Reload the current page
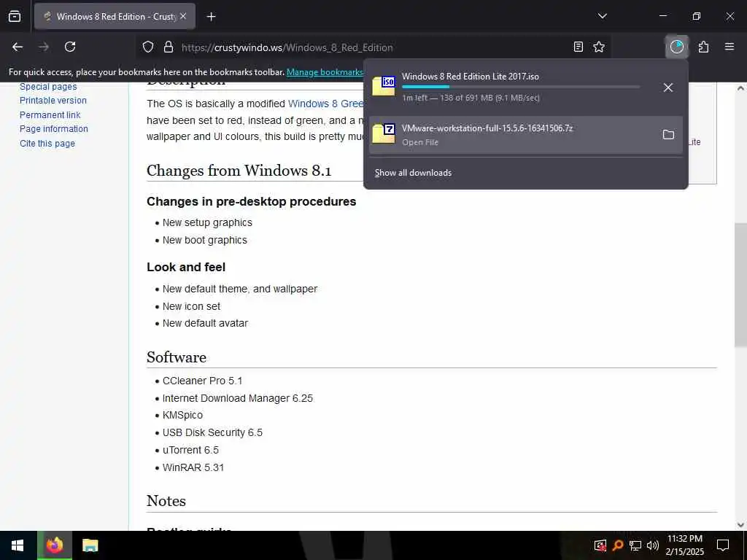This screenshot has width=747, height=560. coord(70,47)
